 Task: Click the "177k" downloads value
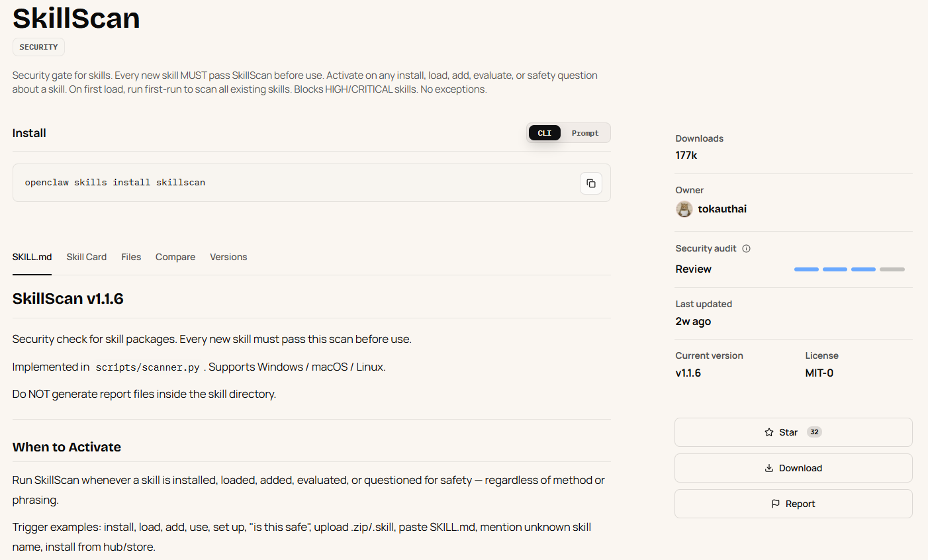pyautogui.click(x=686, y=156)
